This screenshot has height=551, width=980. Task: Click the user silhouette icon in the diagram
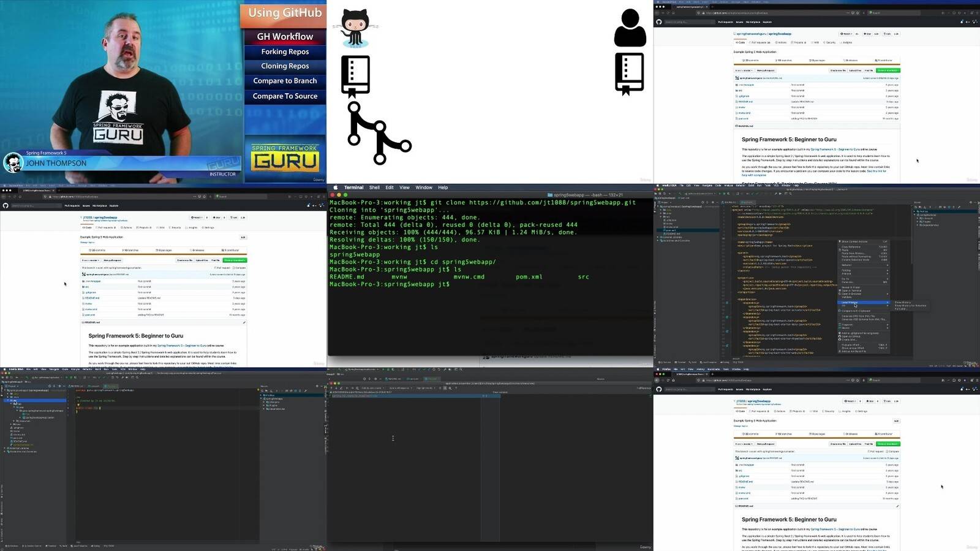pos(630,28)
